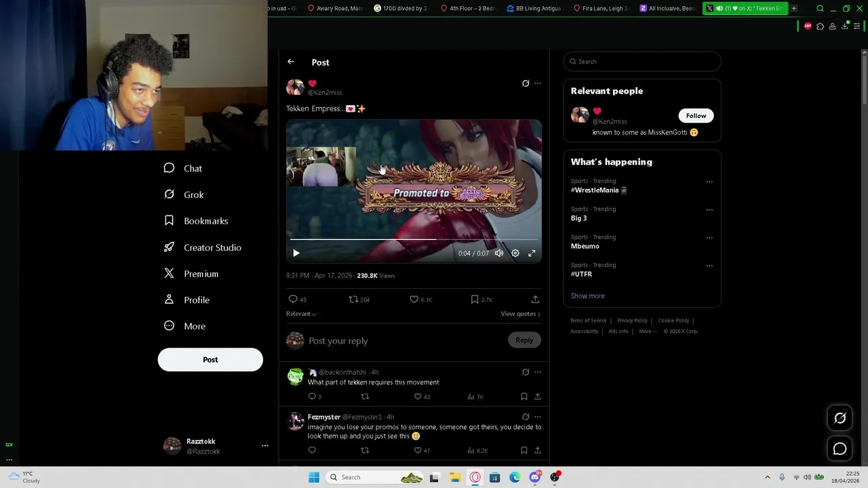Mute the video sound

499,253
